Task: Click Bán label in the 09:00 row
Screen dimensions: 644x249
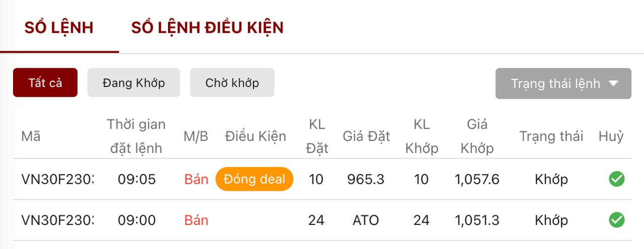Action: point(196,220)
